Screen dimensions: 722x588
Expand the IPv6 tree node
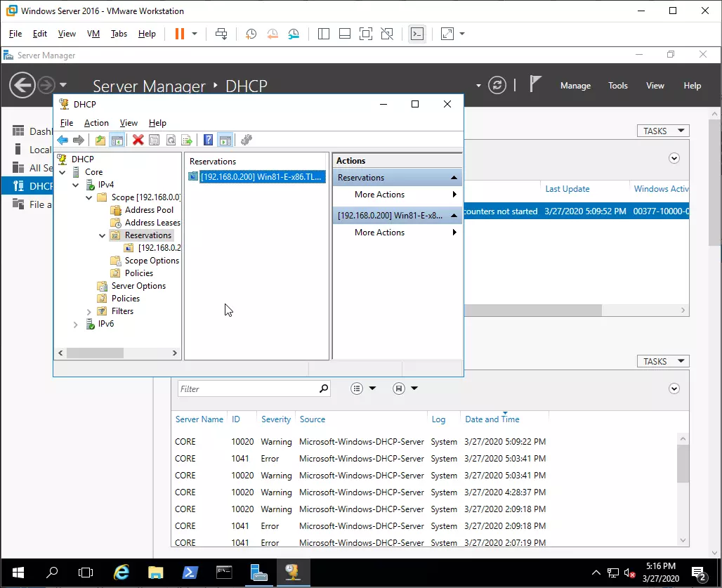76,325
